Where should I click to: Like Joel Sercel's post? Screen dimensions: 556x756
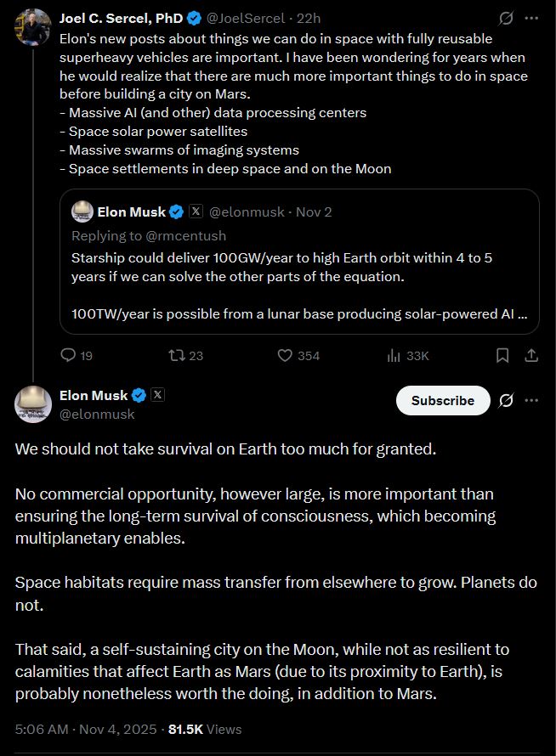pos(286,355)
